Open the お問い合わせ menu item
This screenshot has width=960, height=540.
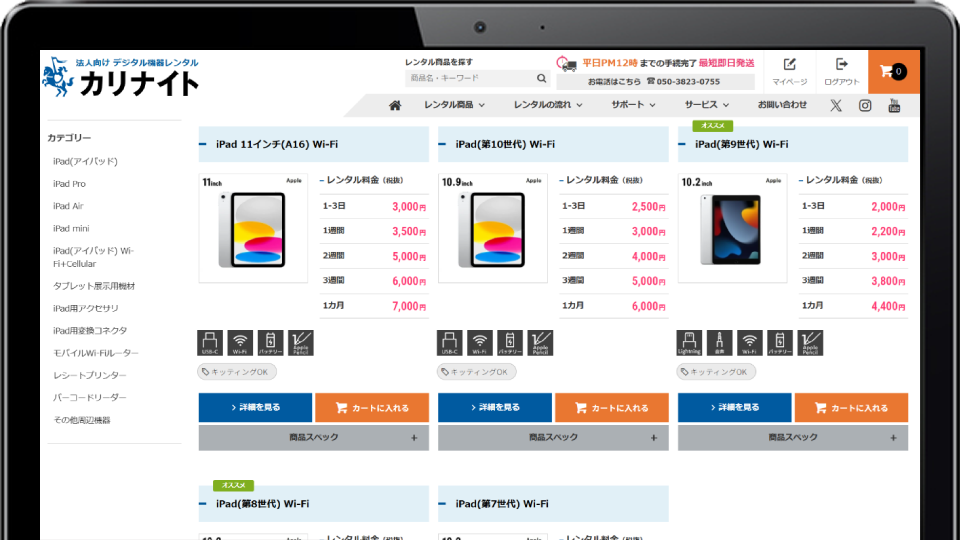(x=781, y=105)
